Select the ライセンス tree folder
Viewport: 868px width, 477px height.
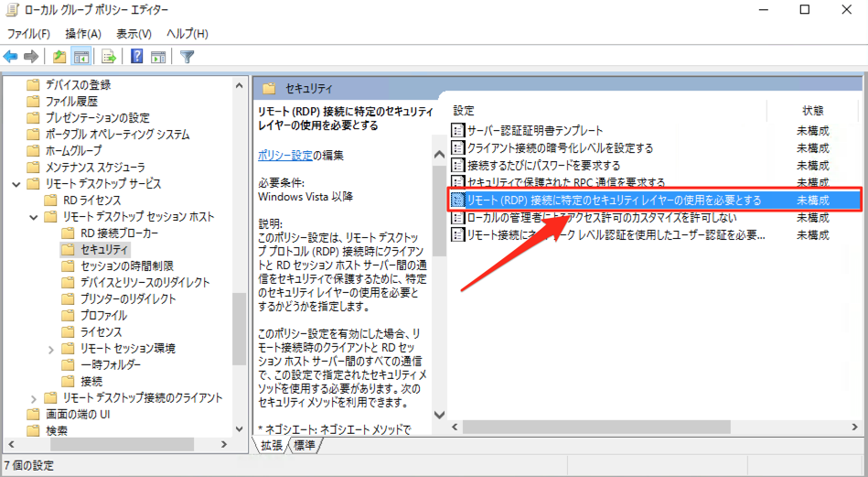(101, 332)
